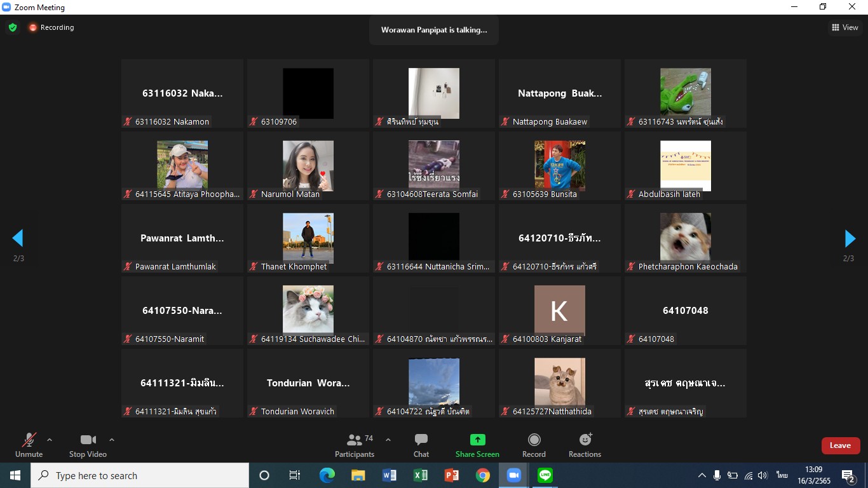Expand the Participants options caret
Viewport: 868px width, 488px height.
(388, 440)
